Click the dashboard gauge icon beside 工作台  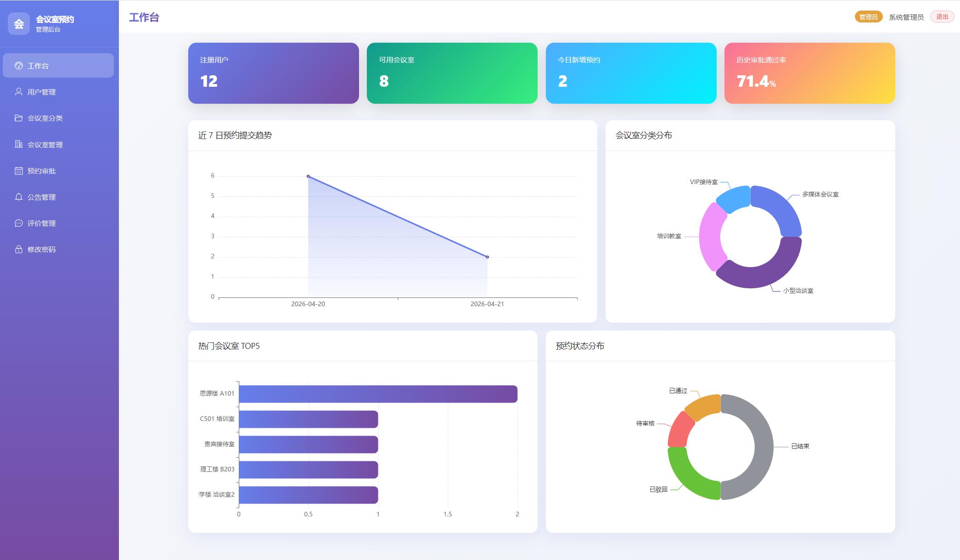coord(18,66)
